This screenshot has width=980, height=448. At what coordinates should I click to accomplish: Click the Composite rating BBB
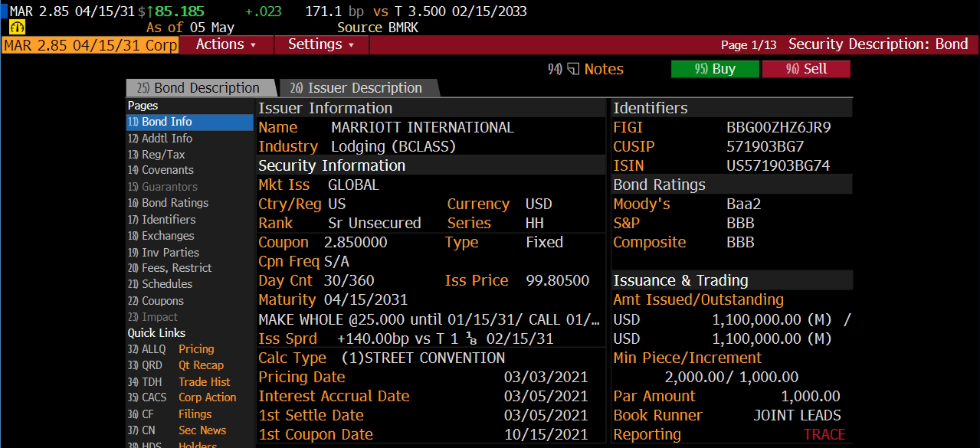pos(740,243)
